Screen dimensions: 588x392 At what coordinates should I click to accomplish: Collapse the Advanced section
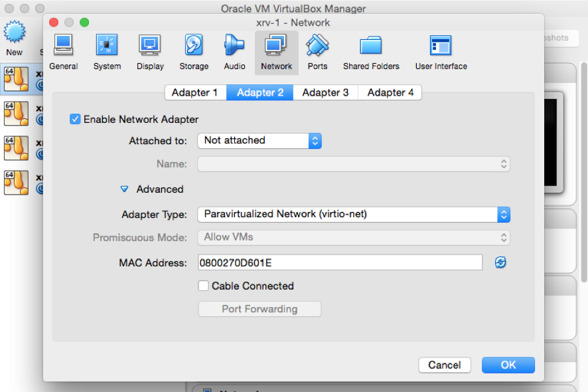(x=124, y=189)
